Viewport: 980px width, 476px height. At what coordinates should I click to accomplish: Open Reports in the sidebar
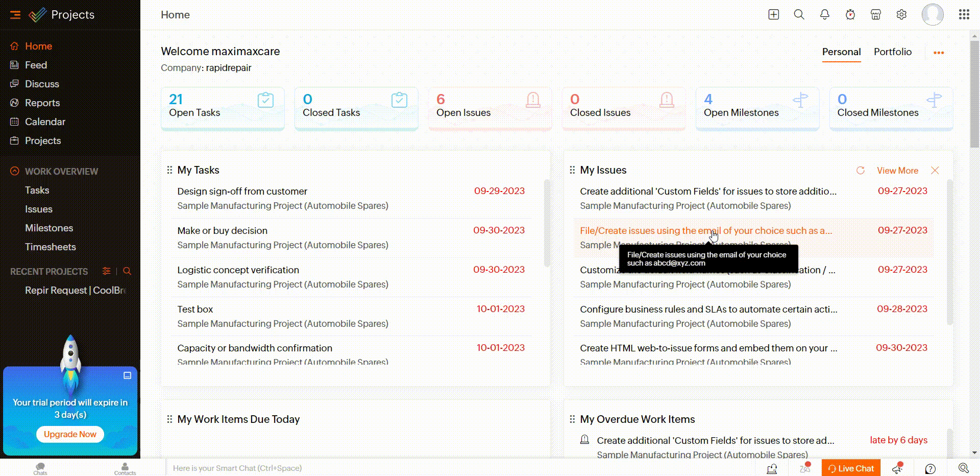tap(42, 103)
